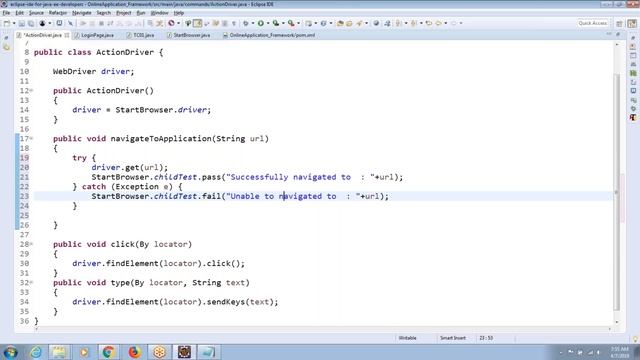640x360 pixels.
Task: Switch to the OnlineApplication_Framework/pom.xml tab
Action: 269,35
